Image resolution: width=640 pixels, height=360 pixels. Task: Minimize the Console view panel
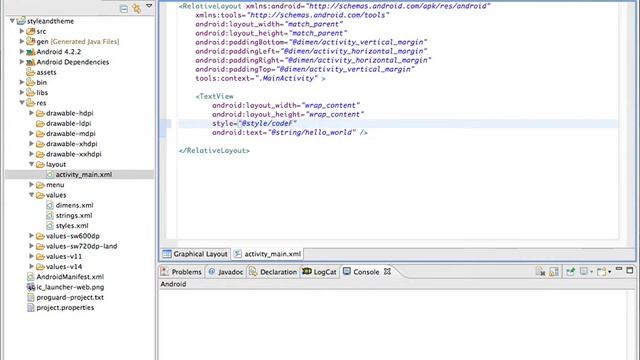point(619,269)
